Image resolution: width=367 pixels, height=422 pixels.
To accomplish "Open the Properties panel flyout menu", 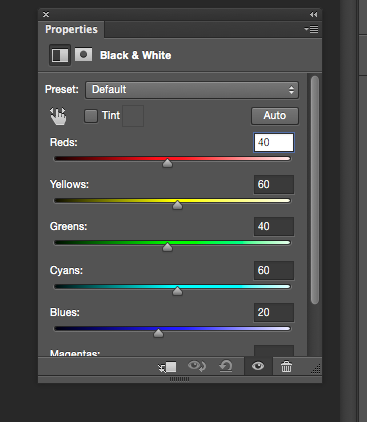I will tap(311, 29).
